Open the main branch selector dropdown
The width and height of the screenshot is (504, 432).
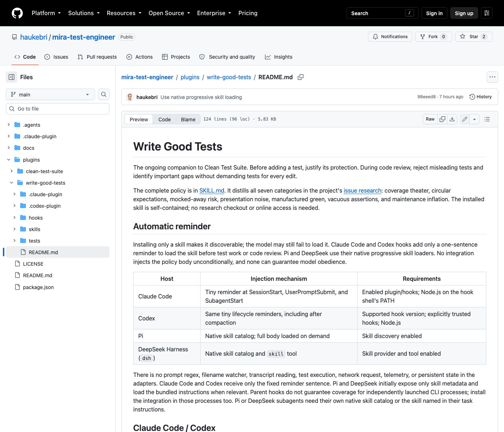tap(50, 94)
